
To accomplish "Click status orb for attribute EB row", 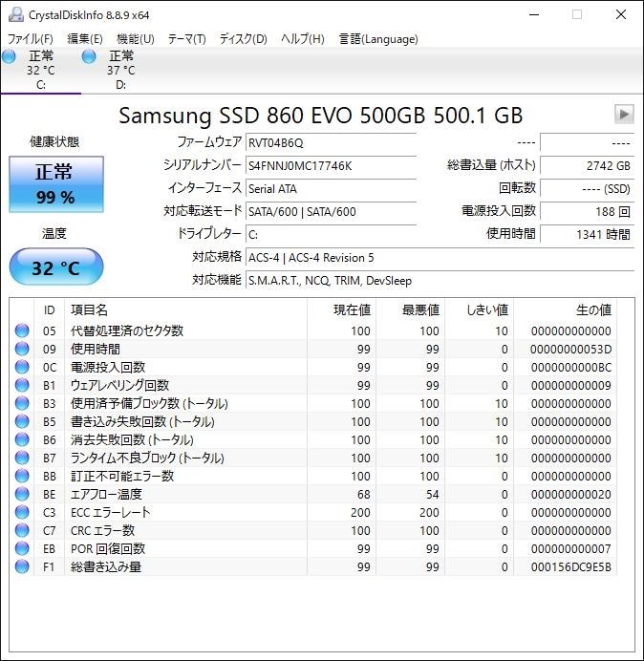I will coord(22,548).
